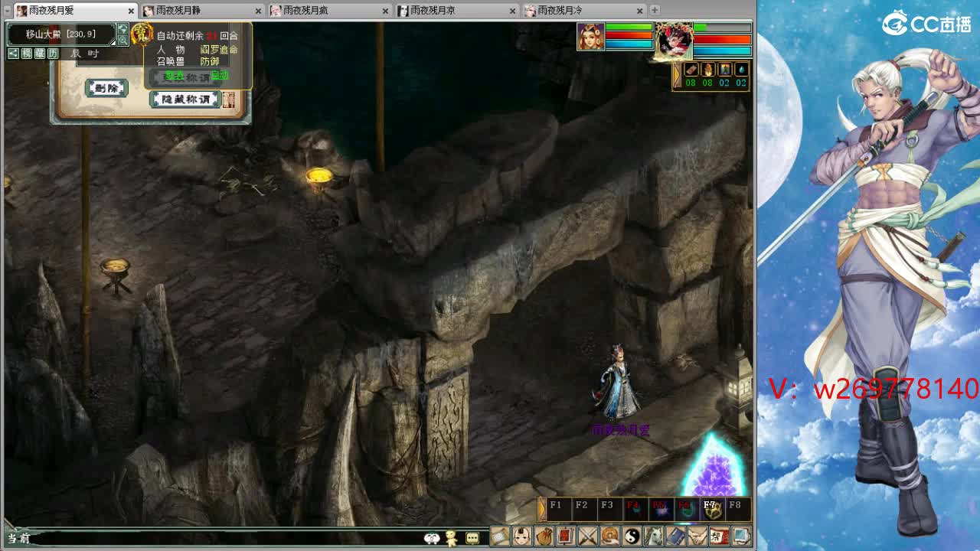This screenshot has width=980, height=551.
Task: Close the 雨夜残月静 tab
Action: pyautogui.click(x=259, y=11)
